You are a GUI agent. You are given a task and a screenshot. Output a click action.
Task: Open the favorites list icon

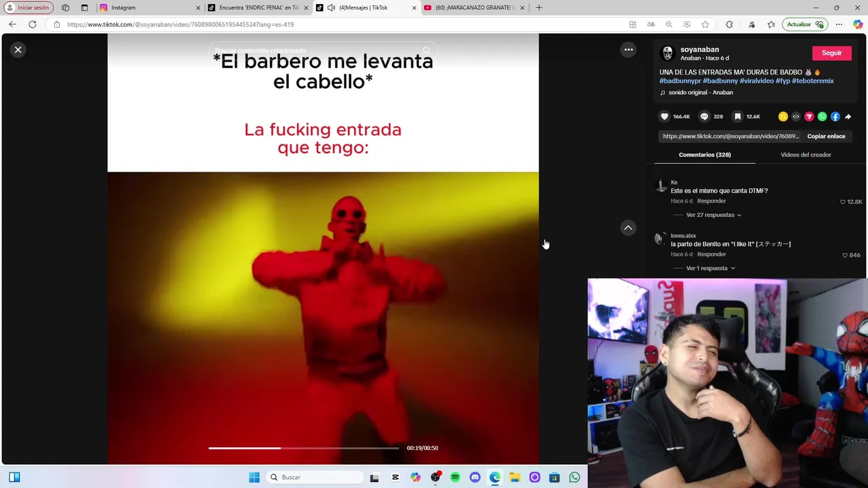[771, 24]
